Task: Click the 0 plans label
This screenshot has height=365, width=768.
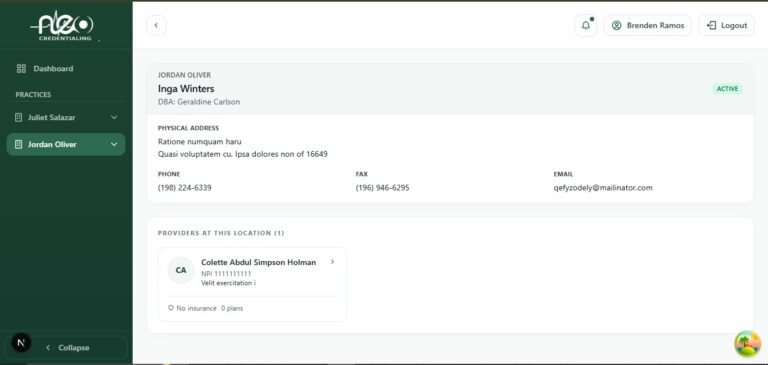Action: [232, 308]
